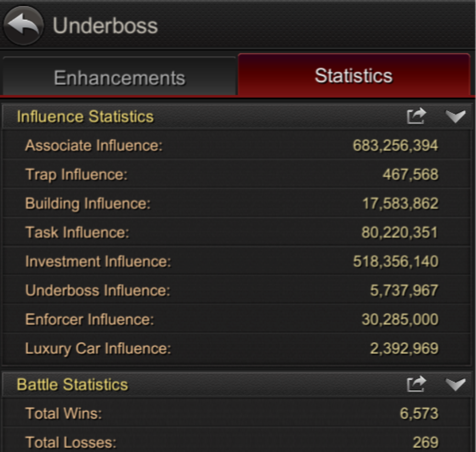Share the Influence Statistics section

click(416, 116)
